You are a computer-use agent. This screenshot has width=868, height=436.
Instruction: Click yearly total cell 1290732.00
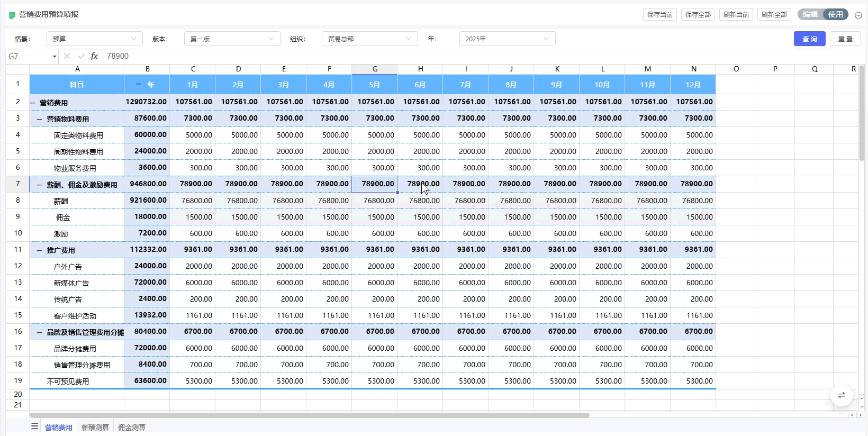point(147,102)
